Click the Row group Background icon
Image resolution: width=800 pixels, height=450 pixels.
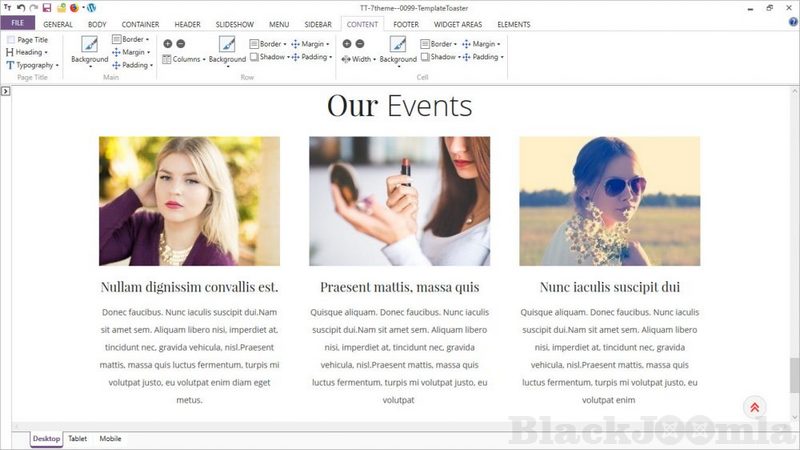(x=227, y=46)
